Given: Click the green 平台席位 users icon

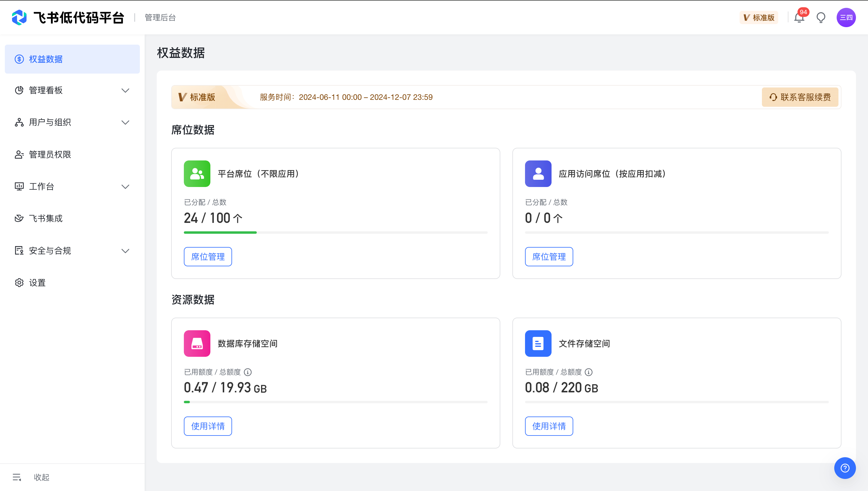Looking at the screenshot, I should 197,174.
